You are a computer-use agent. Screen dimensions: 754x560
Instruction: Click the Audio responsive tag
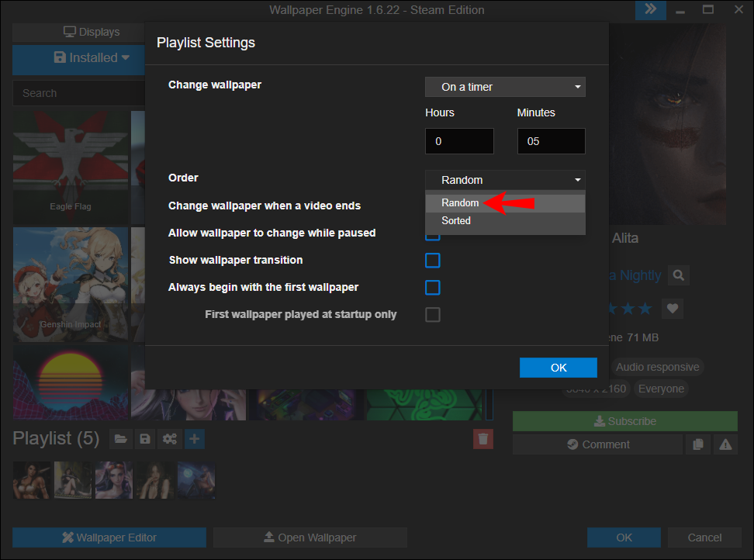point(657,367)
